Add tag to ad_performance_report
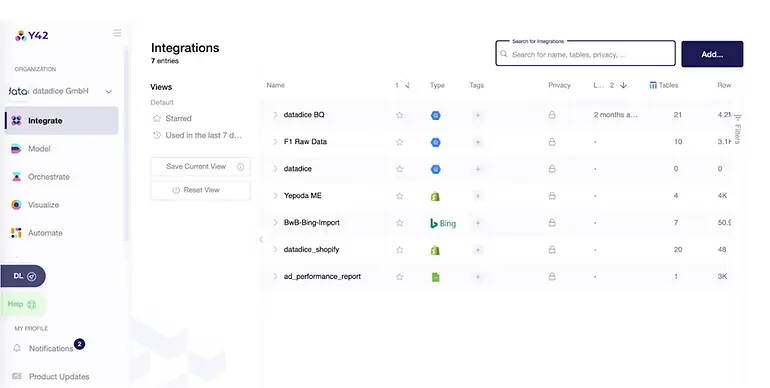 478,277
